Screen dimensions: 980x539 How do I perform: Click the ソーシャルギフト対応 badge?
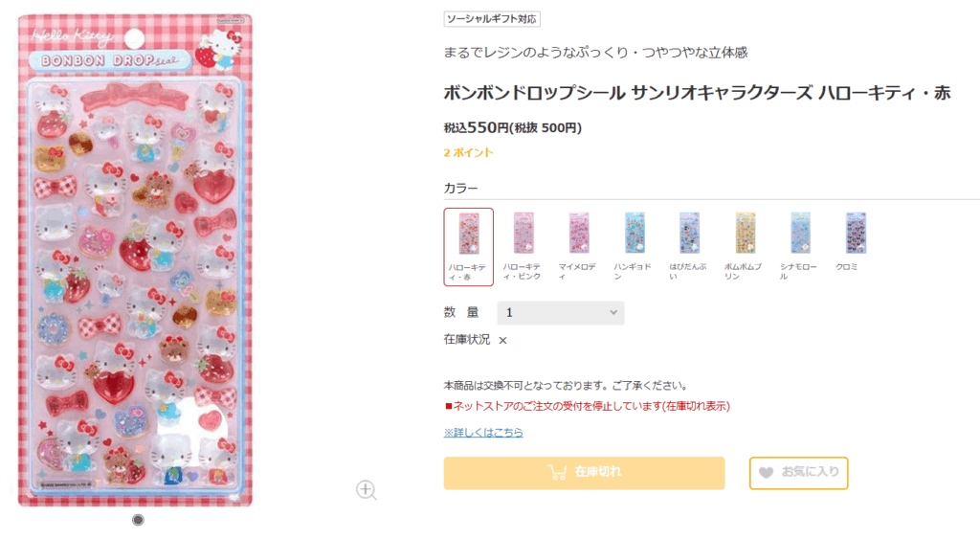pos(492,19)
